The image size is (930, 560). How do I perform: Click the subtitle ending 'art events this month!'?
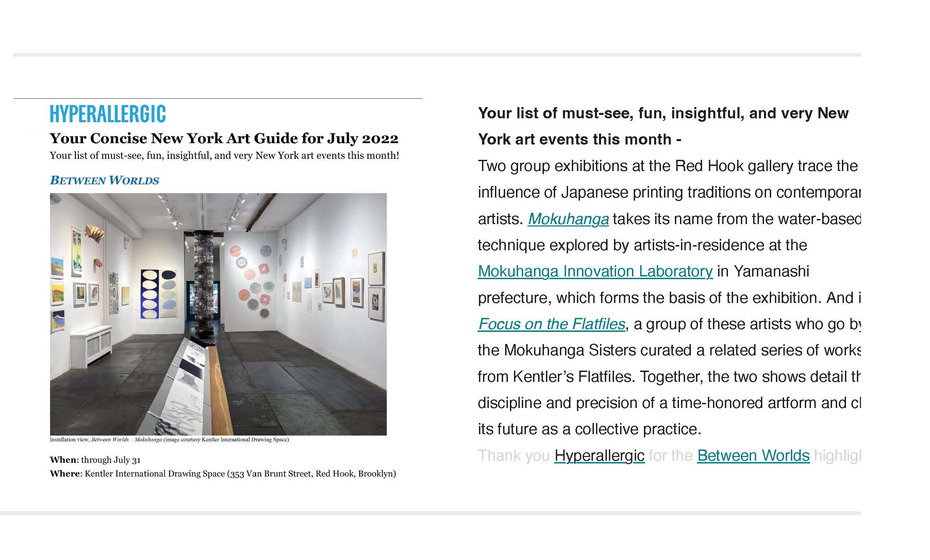click(224, 155)
